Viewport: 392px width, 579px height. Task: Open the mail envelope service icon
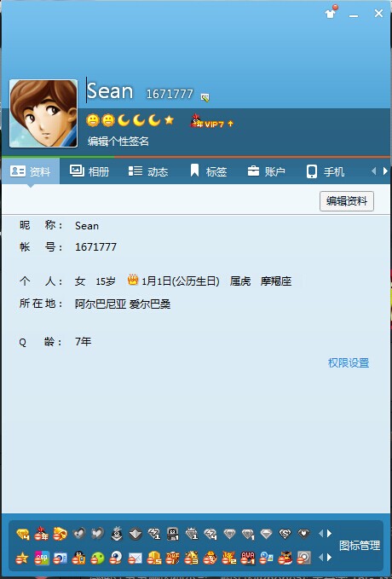pos(135,557)
